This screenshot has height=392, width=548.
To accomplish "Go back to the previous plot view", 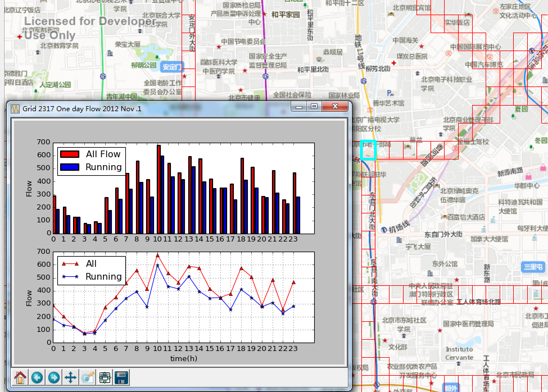I will coord(37,377).
